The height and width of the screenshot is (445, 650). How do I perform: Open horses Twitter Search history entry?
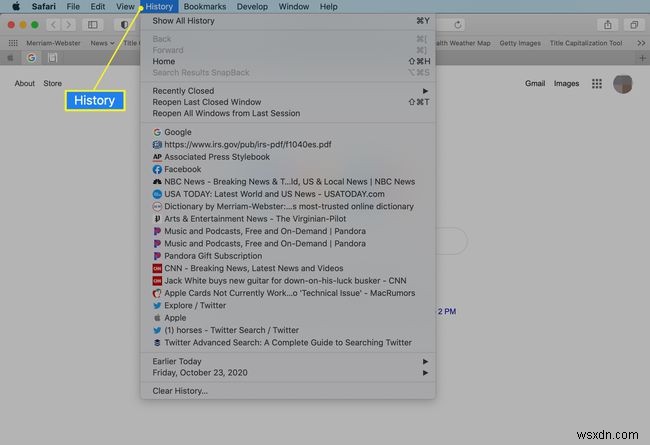tap(288, 331)
